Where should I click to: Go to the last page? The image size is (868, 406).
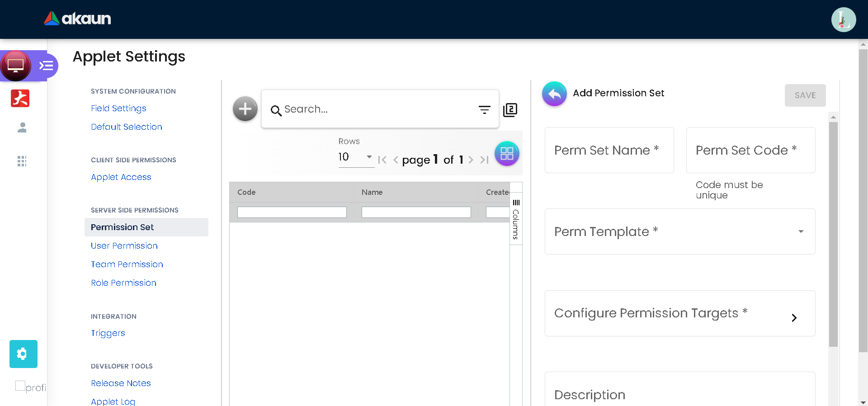point(484,160)
